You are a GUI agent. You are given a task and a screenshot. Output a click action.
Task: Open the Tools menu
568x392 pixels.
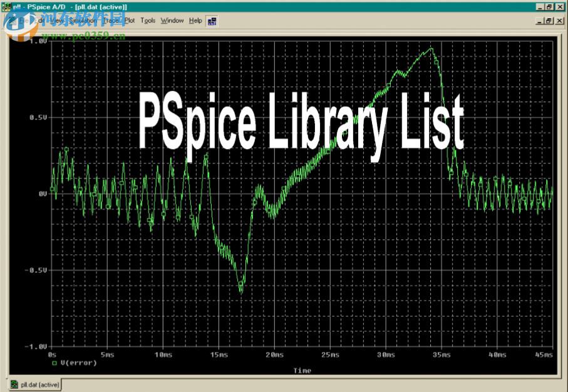coord(148,20)
